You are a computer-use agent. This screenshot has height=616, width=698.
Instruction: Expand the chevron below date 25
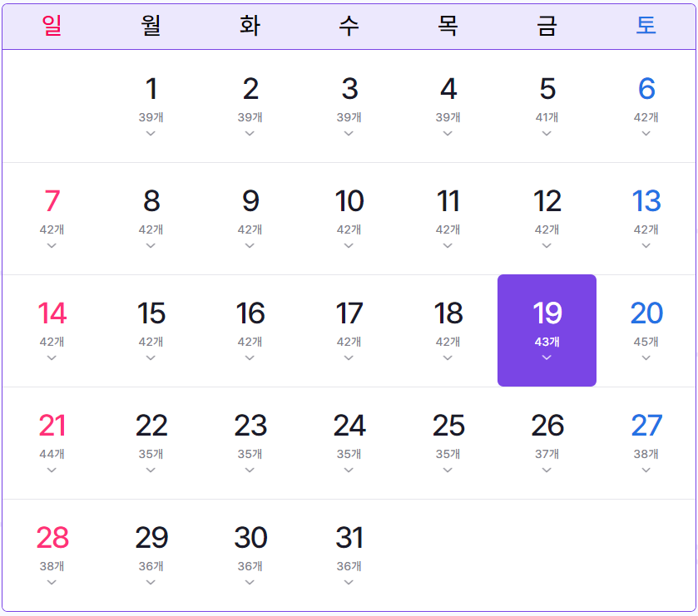(448, 469)
